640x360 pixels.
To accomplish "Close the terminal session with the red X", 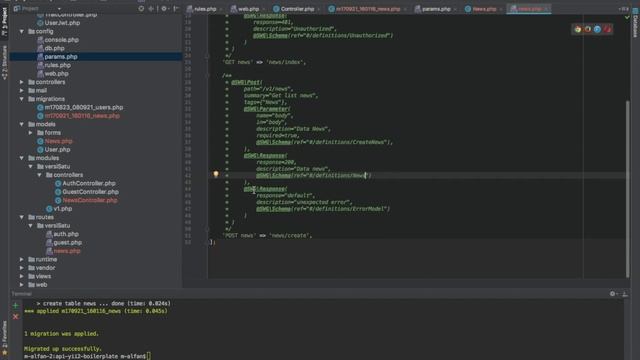I will (16, 317).
